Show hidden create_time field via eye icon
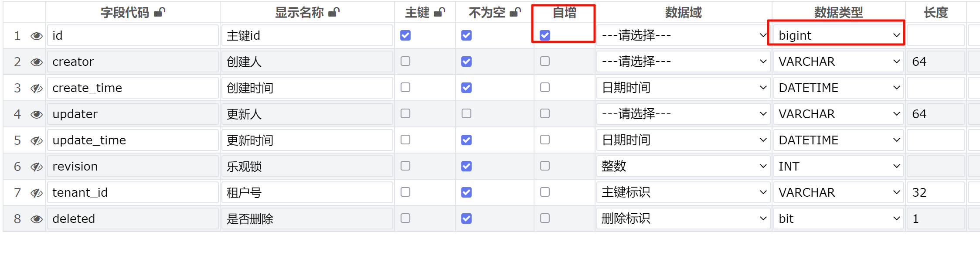980x263 pixels. click(x=37, y=88)
